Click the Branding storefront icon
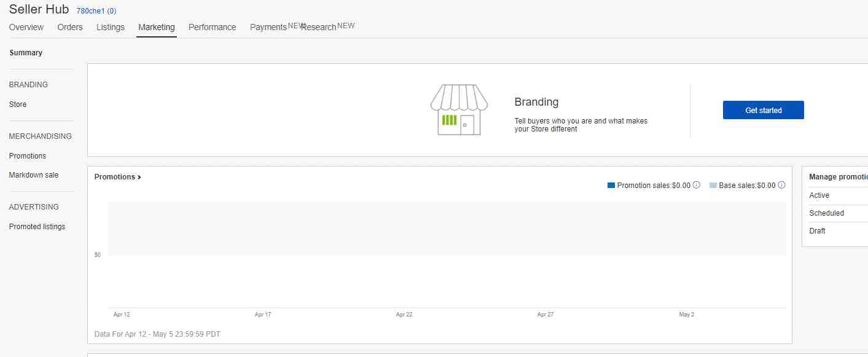This screenshot has width=868, height=357. click(x=459, y=110)
